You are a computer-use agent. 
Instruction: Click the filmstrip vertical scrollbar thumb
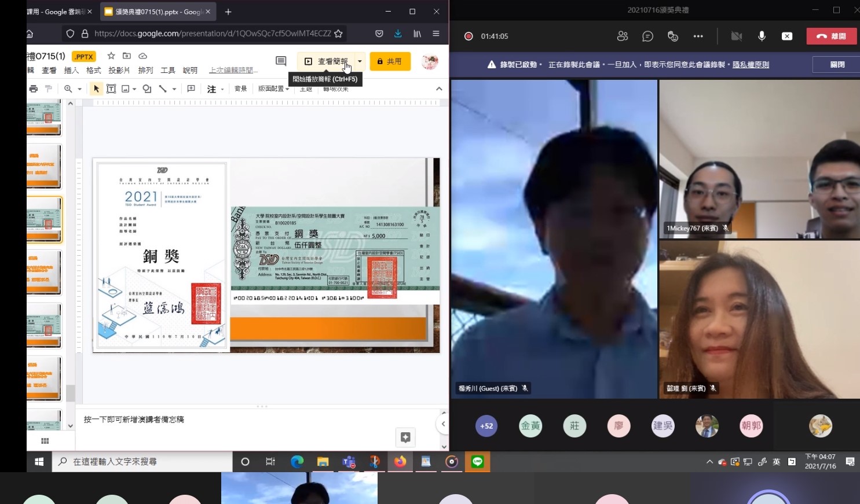click(71, 393)
